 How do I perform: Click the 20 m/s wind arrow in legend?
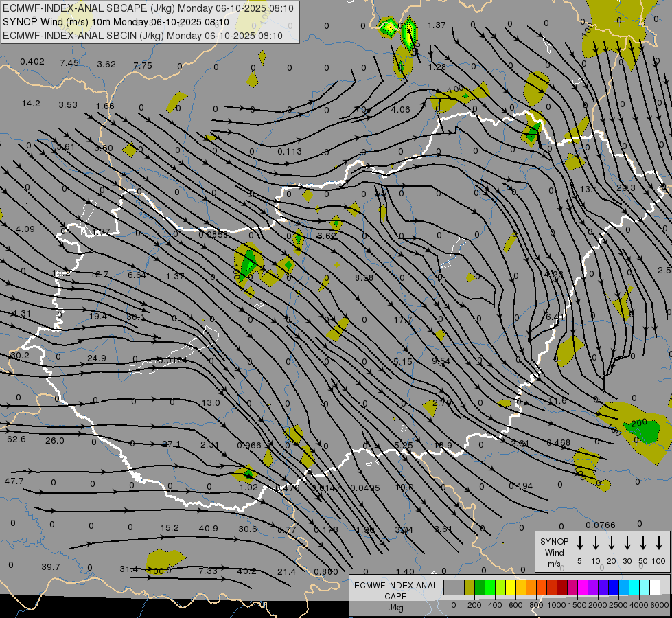coord(611,543)
